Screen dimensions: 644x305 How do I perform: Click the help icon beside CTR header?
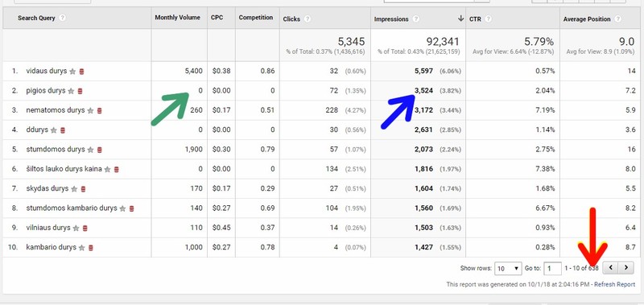pyautogui.click(x=488, y=19)
